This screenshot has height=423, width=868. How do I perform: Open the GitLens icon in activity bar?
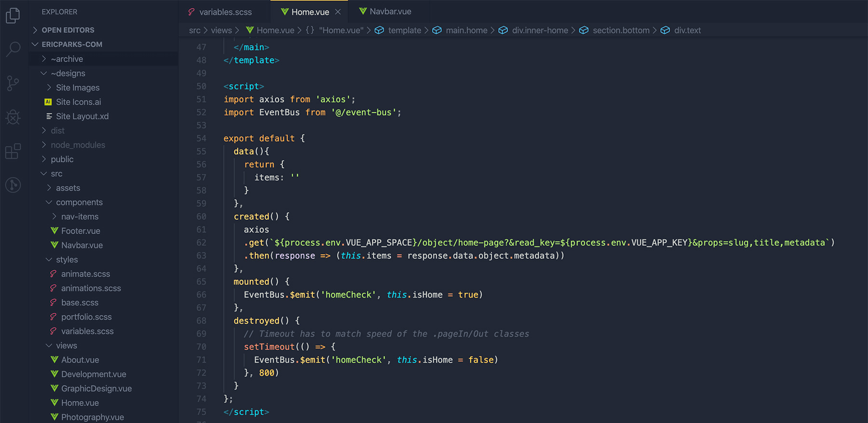pyautogui.click(x=13, y=185)
